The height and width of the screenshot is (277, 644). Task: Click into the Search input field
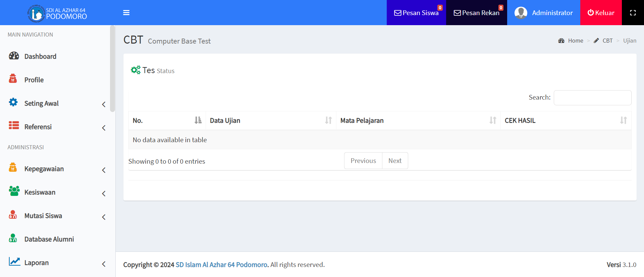592,98
